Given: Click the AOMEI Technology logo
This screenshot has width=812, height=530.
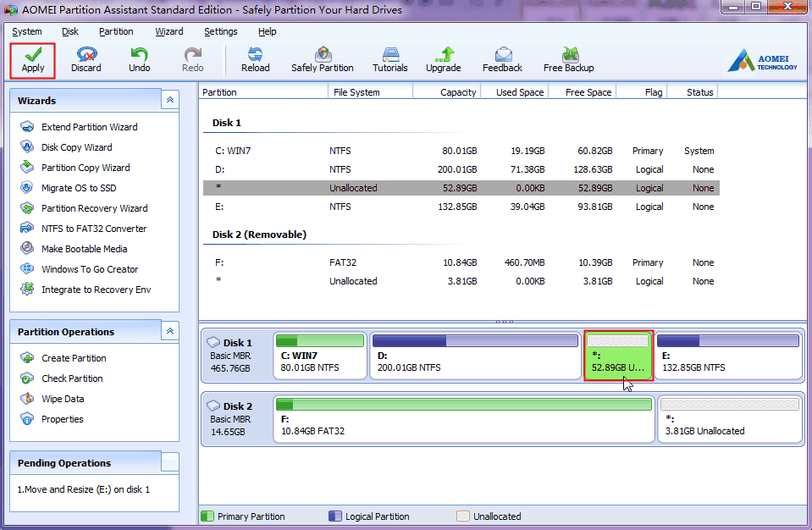Looking at the screenshot, I should (762, 61).
